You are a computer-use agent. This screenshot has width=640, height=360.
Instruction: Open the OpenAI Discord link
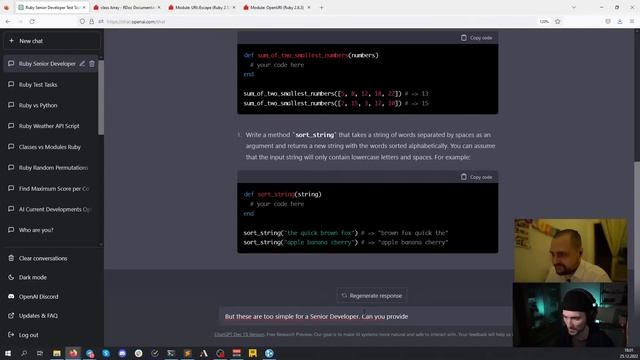[51, 297]
